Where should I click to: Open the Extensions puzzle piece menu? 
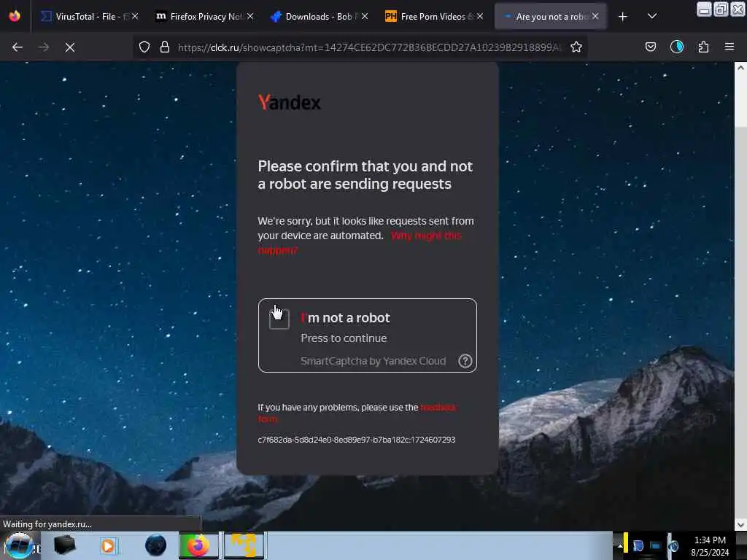click(x=703, y=47)
